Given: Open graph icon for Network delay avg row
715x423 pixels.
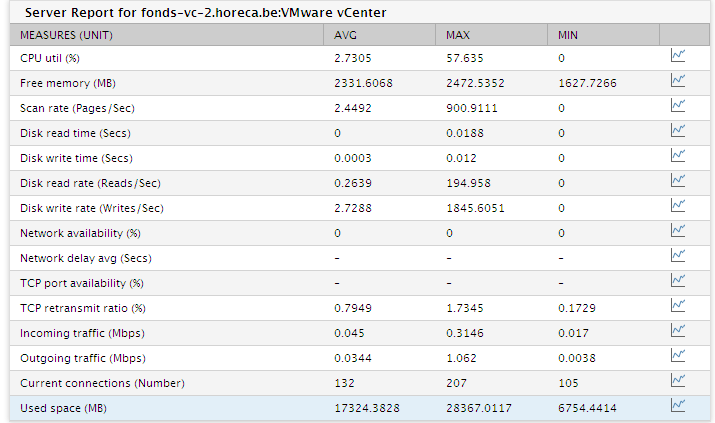Looking at the screenshot, I should 678,256.
